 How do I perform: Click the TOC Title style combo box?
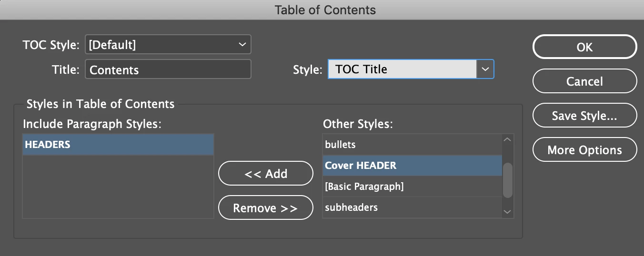(402, 69)
